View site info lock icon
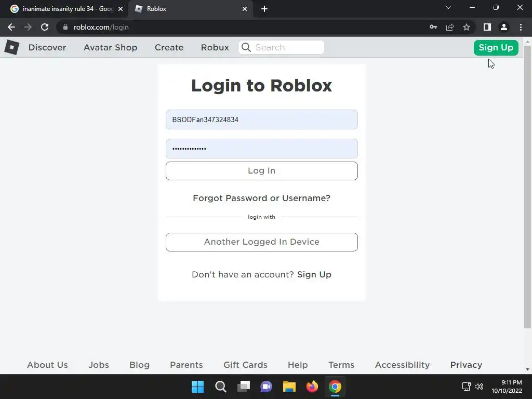The width and height of the screenshot is (532, 399). pos(65,27)
